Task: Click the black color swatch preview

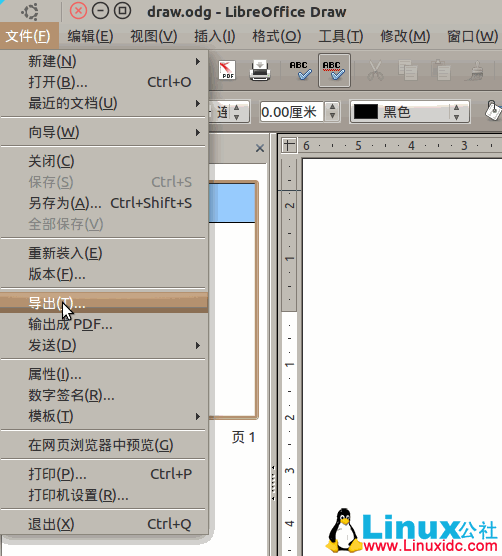Action: pos(366,112)
